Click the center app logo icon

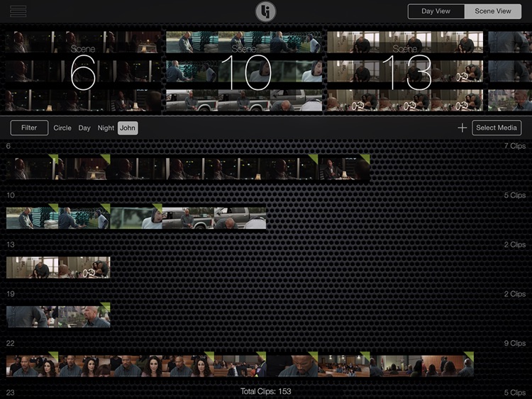[x=266, y=11]
